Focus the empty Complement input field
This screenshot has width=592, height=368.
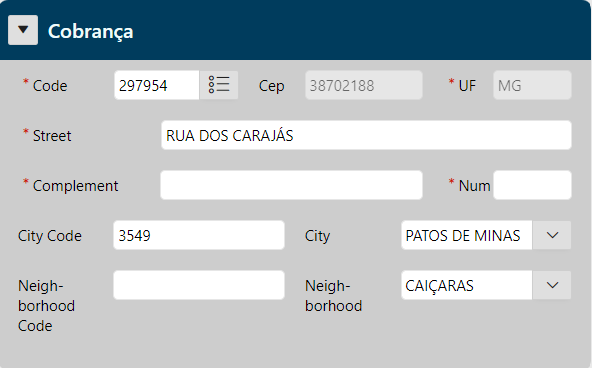click(x=291, y=185)
